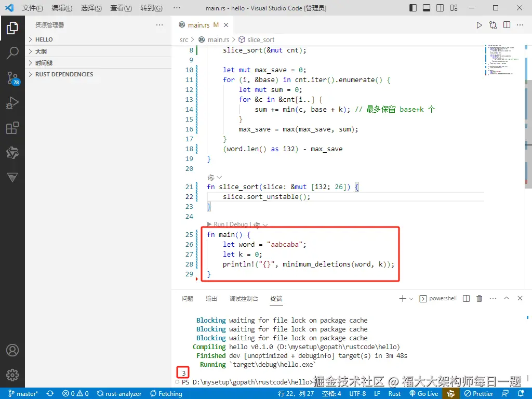Switch to the 终端 terminal tab
532x399 pixels.
(276, 299)
